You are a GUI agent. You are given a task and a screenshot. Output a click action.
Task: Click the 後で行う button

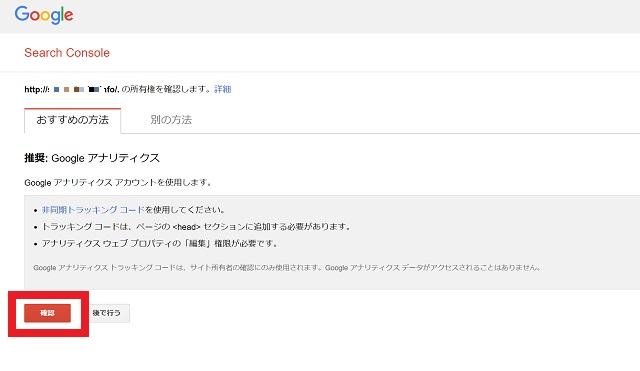[x=107, y=313]
